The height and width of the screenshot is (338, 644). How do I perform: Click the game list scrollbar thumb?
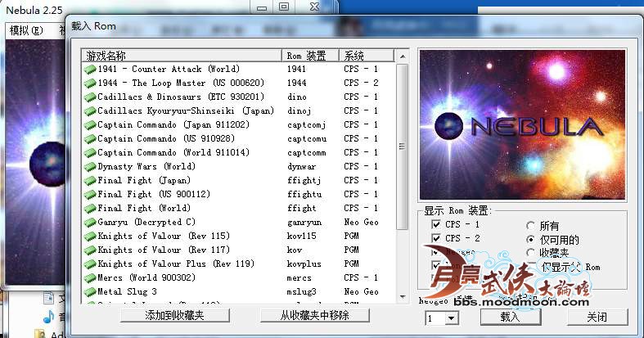pyautogui.click(x=403, y=146)
